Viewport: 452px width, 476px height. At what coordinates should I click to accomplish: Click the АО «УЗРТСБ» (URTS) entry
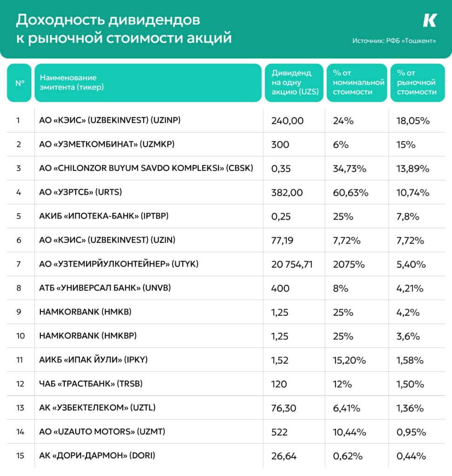(80, 192)
